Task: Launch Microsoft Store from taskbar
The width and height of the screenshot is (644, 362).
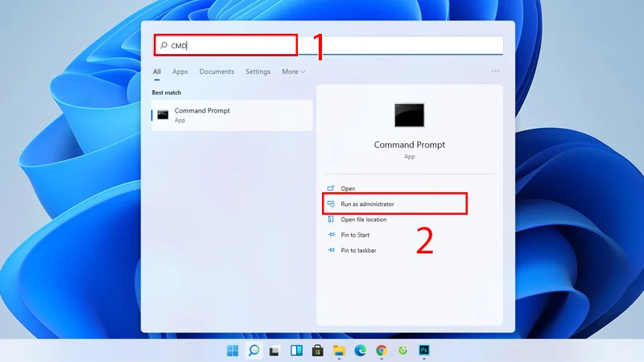Action: (x=317, y=351)
